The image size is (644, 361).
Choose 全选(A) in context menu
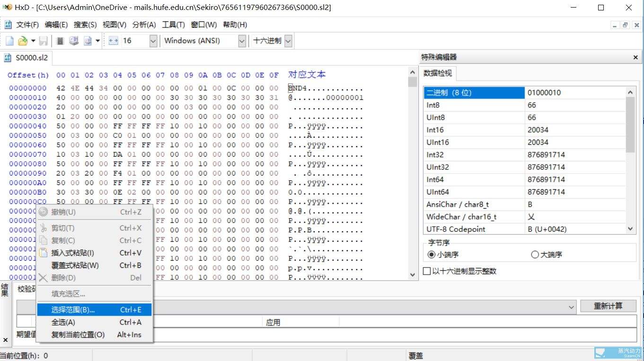point(94,322)
